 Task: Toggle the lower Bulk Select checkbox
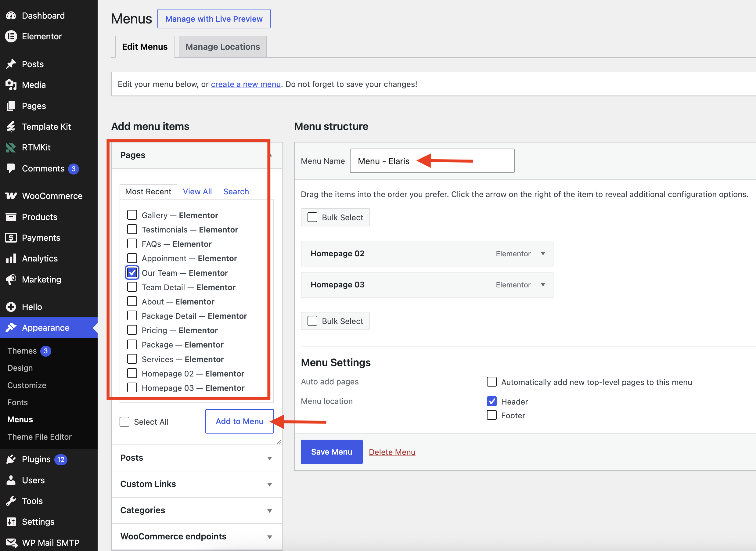tap(312, 321)
